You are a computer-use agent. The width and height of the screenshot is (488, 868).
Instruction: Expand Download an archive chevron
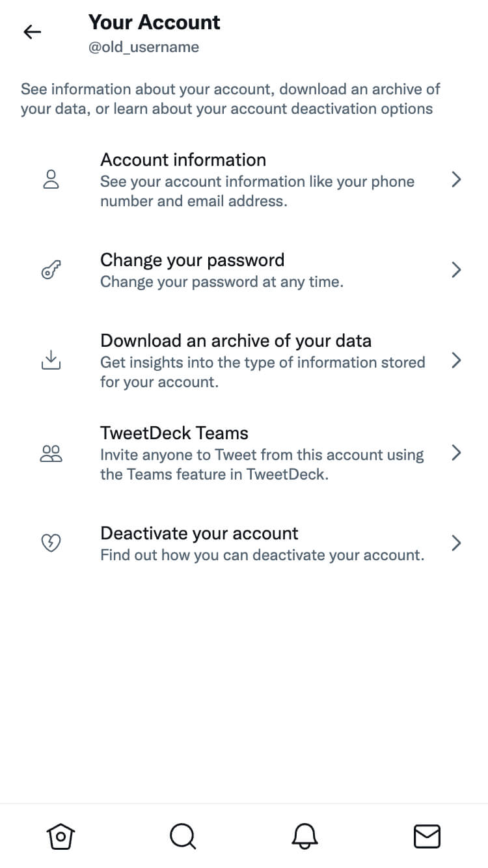[x=456, y=360]
